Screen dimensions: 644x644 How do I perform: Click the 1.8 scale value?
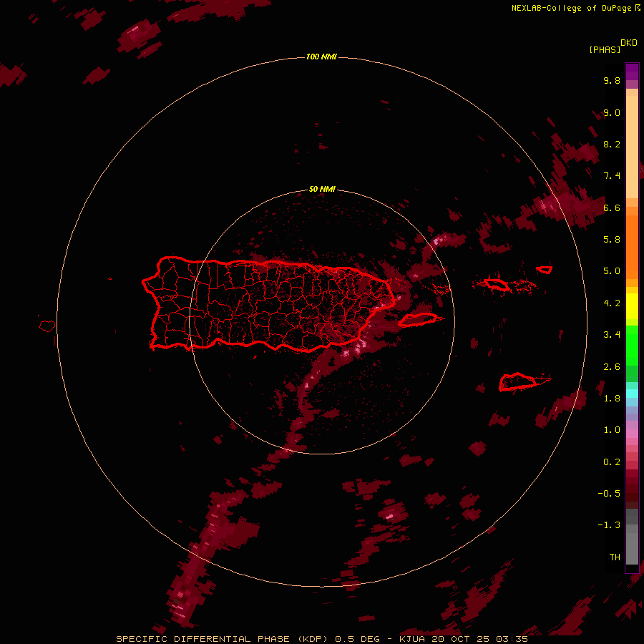612,399
